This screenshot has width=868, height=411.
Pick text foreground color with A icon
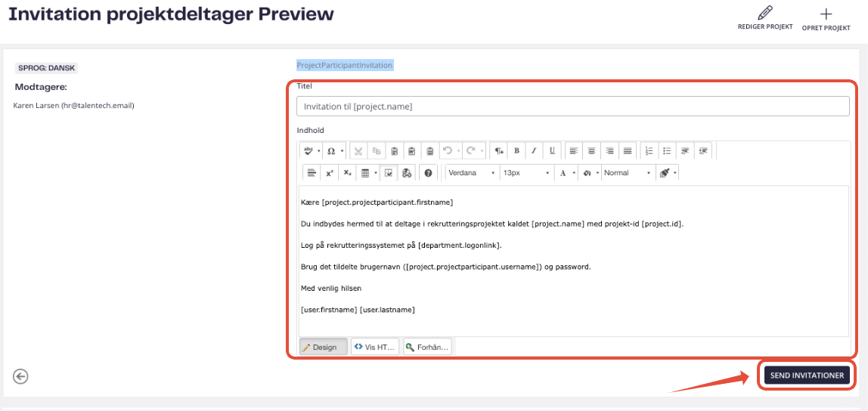pos(563,173)
